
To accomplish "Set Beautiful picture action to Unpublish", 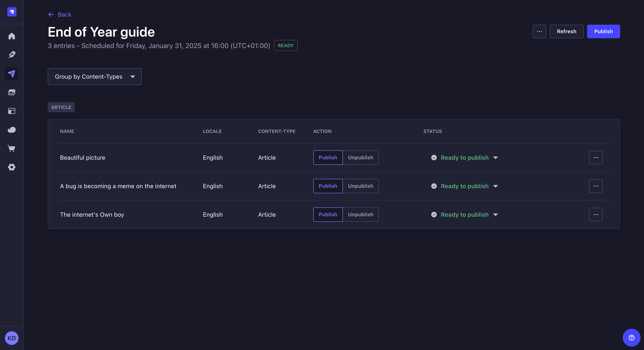I will click(360, 158).
